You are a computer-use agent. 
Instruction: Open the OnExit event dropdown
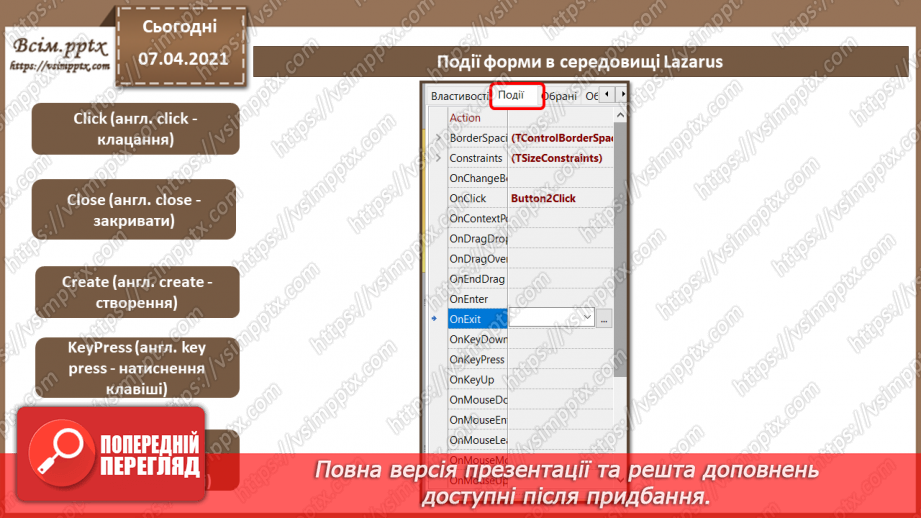(587, 317)
